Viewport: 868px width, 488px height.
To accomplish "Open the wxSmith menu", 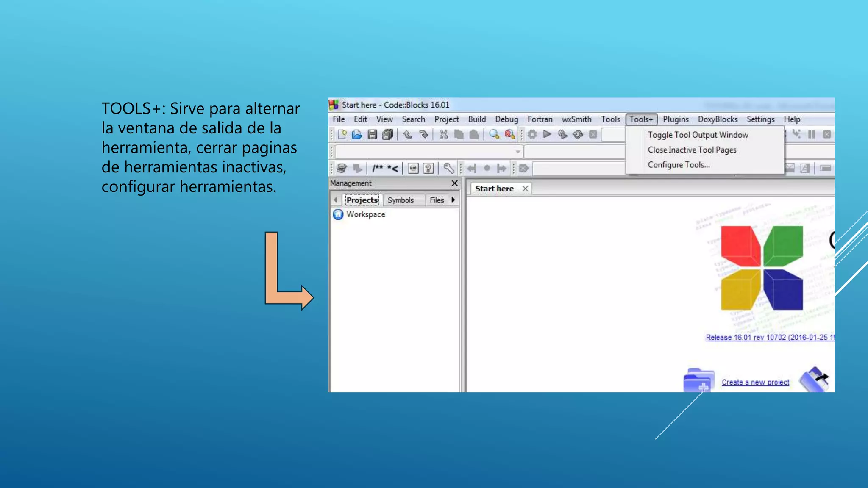I will 576,119.
